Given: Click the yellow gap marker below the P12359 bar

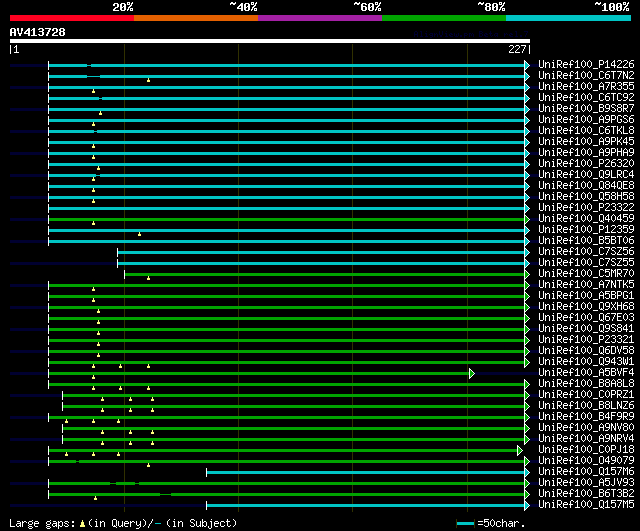Looking at the screenshot, I should pyautogui.click(x=140, y=234).
